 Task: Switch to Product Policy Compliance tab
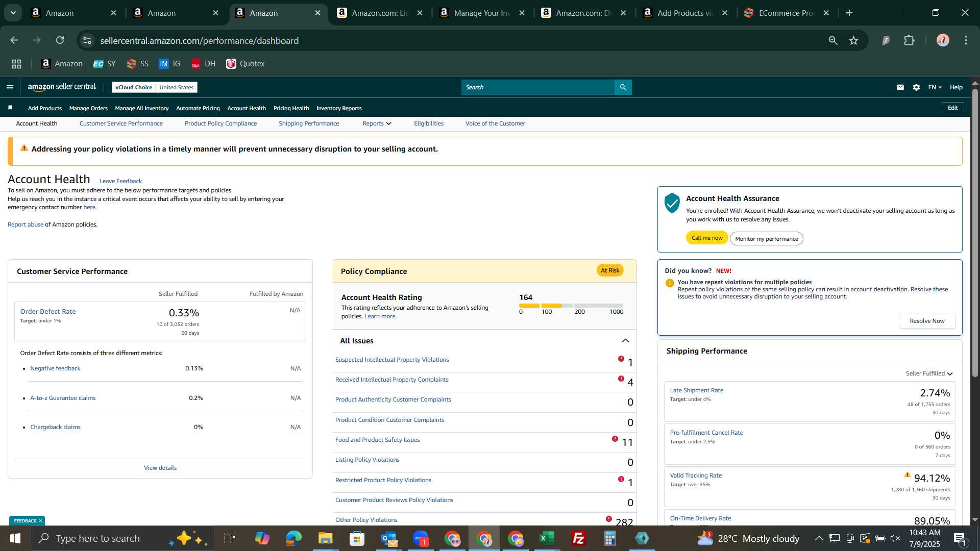220,123
